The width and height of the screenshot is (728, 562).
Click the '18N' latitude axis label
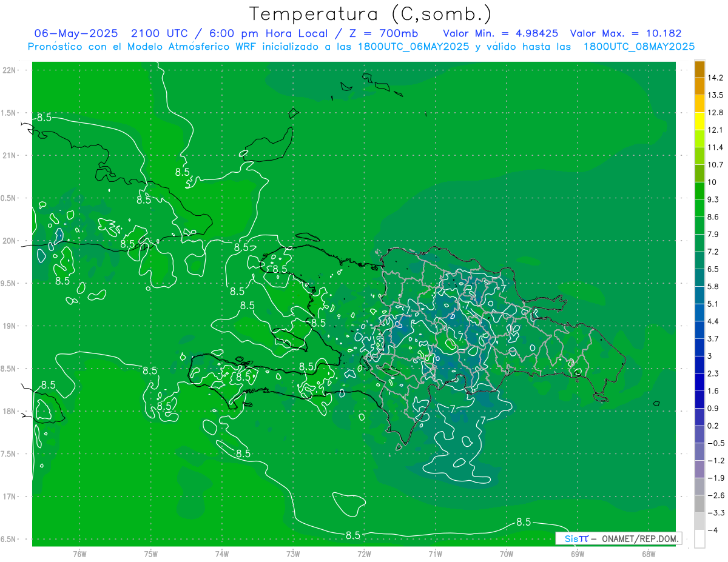(10, 412)
